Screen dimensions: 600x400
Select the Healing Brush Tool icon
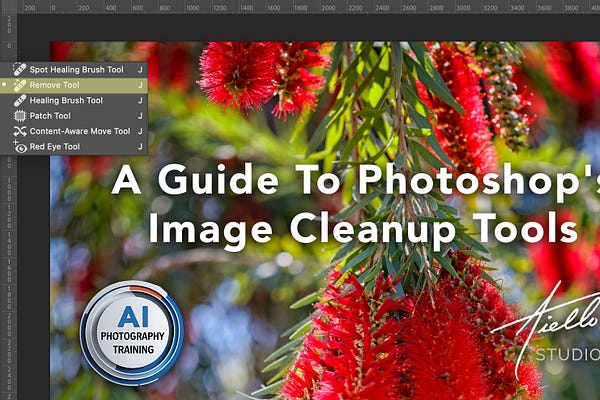pos(20,100)
